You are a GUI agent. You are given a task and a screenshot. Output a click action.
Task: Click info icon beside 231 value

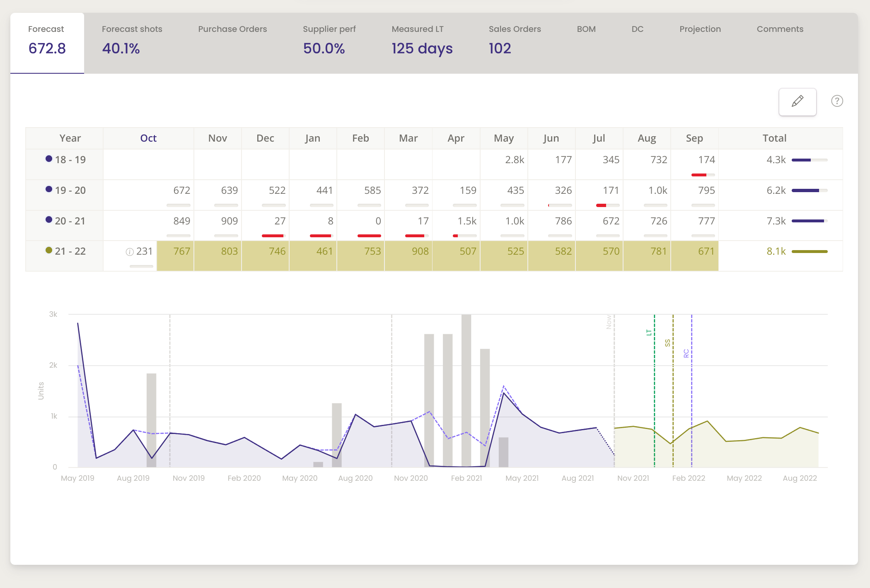(x=130, y=252)
